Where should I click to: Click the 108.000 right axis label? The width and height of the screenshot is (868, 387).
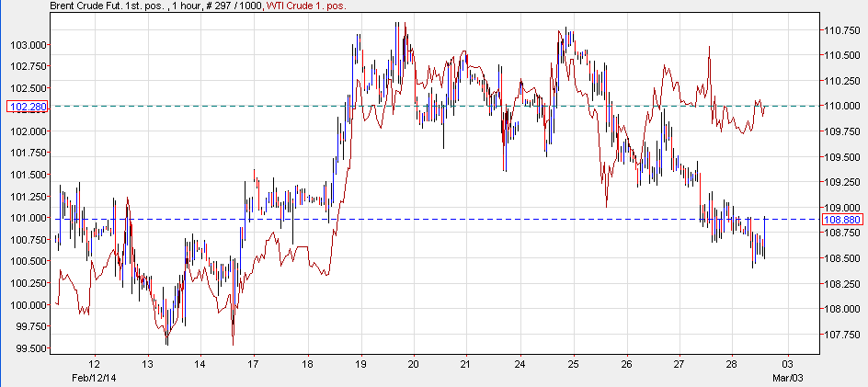(x=841, y=310)
